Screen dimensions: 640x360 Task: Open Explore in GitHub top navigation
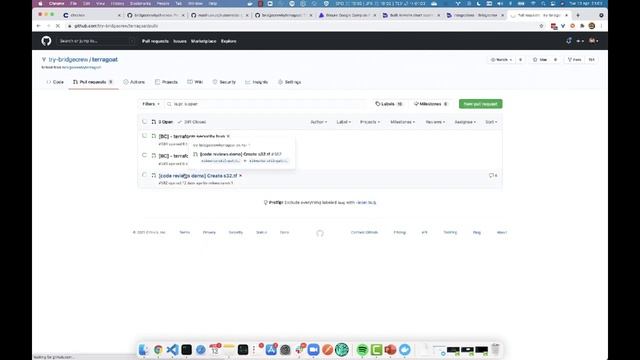pos(229,41)
